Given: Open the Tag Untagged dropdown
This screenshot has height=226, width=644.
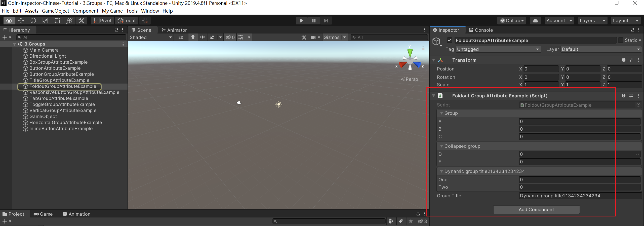Looking at the screenshot, I should pyautogui.click(x=498, y=49).
